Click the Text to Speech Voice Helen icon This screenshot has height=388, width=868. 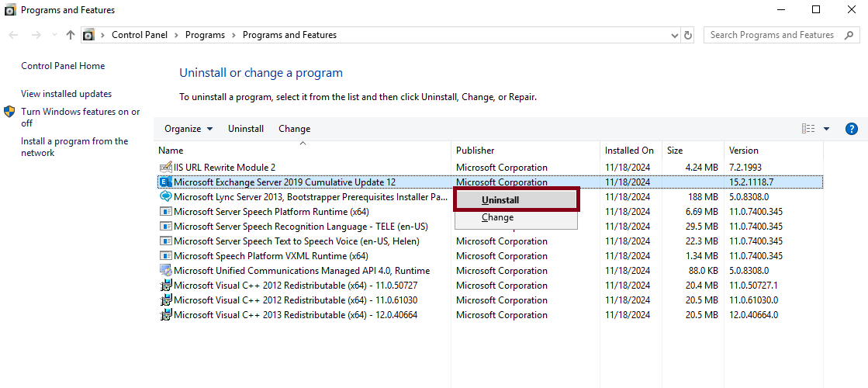[165, 241]
